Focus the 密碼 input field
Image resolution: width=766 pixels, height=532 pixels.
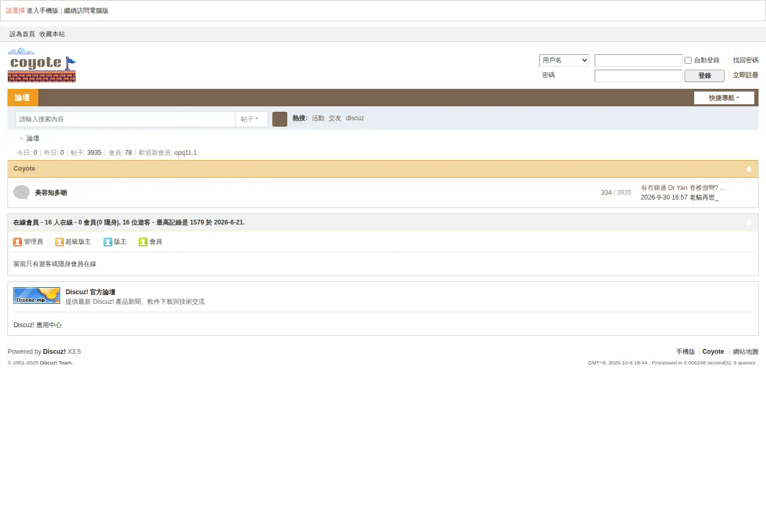pos(638,76)
